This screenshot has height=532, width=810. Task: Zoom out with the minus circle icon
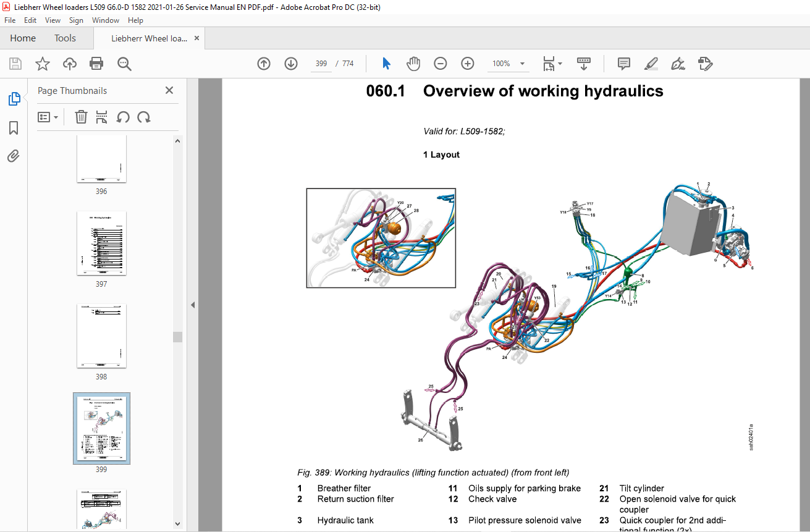[441, 64]
